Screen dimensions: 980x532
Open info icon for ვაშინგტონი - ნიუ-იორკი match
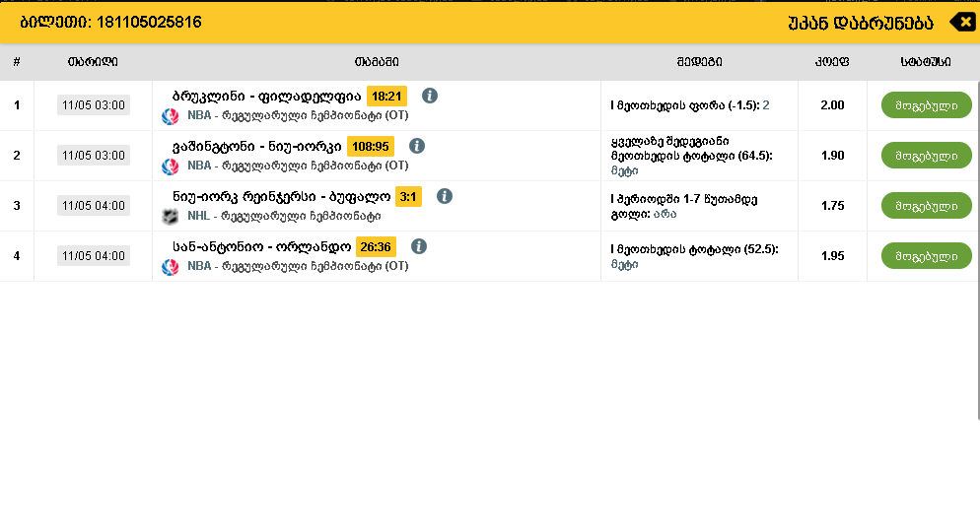click(417, 146)
